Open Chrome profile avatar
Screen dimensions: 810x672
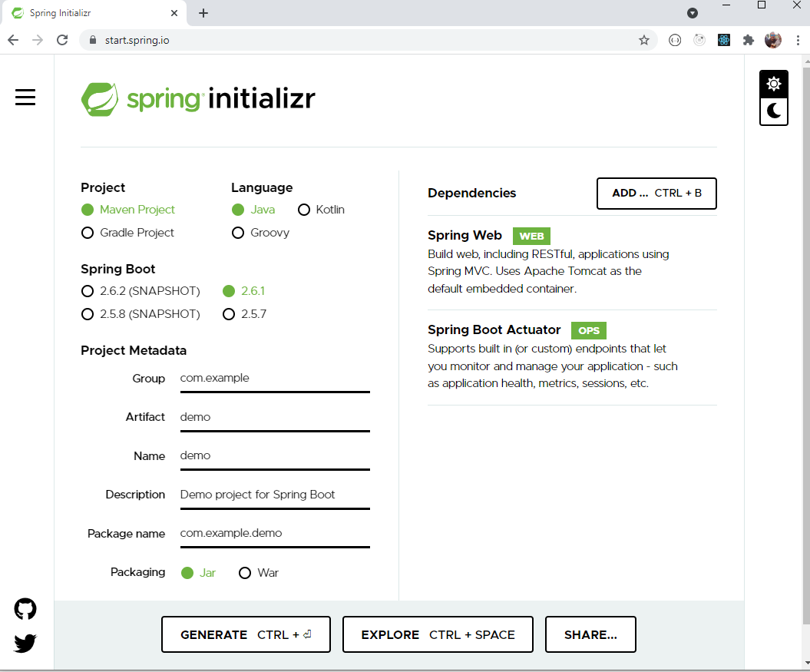[x=773, y=40]
